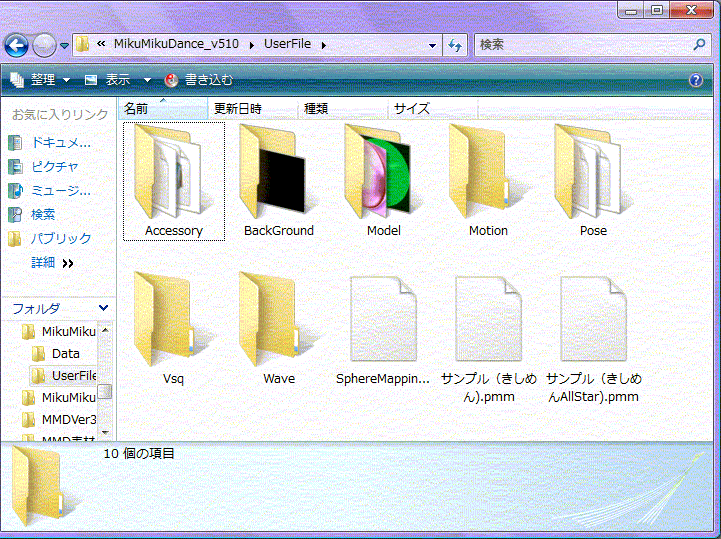Open ピクチャ favorite link
721x539 pixels.
tap(44, 166)
